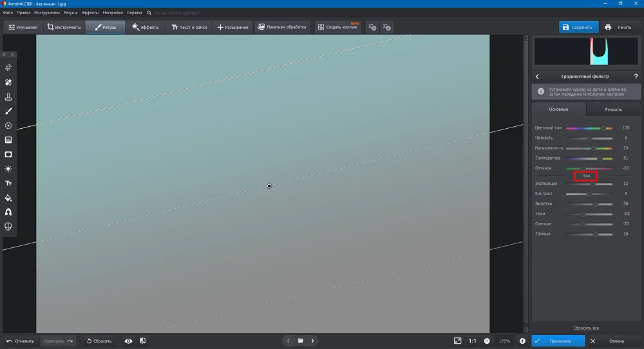Open the Эффекты menu in menu bar
644x349 pixels.
tap(90, 13)
